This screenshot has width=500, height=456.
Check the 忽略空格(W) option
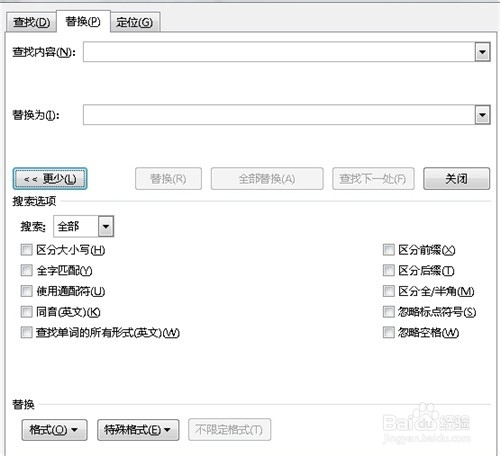pos(389,332)
